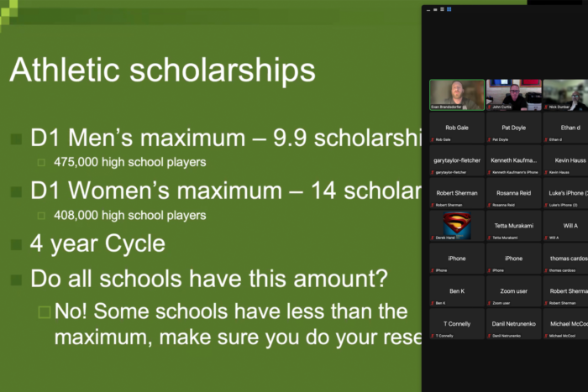Image resolution: width=588 pixels, height=392 pixels.
Task: Select the T Connelly participant tile
Action: click(457, 324)
